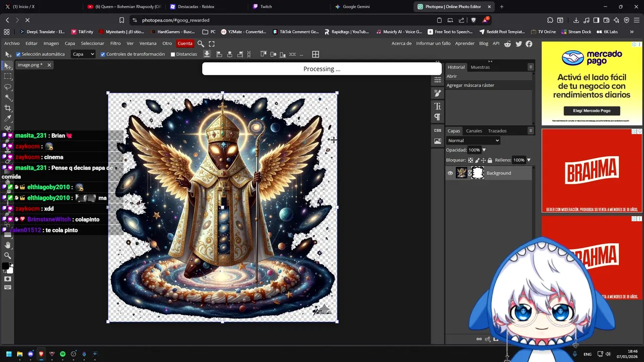The image size is (644, 362).
Task: Expand the bookmarks overflow chevron
Action: tap(631, 32)
